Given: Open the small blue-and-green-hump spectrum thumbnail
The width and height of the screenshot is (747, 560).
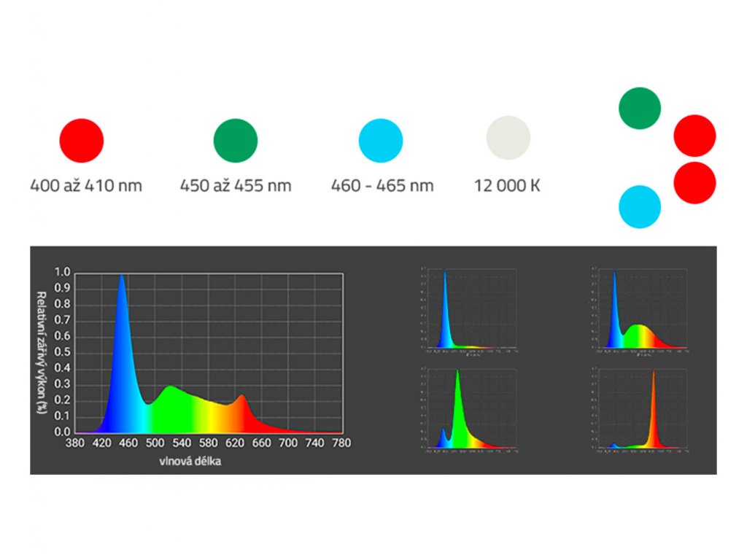Looking at the screenshot, I should click(x=640, y=309).
